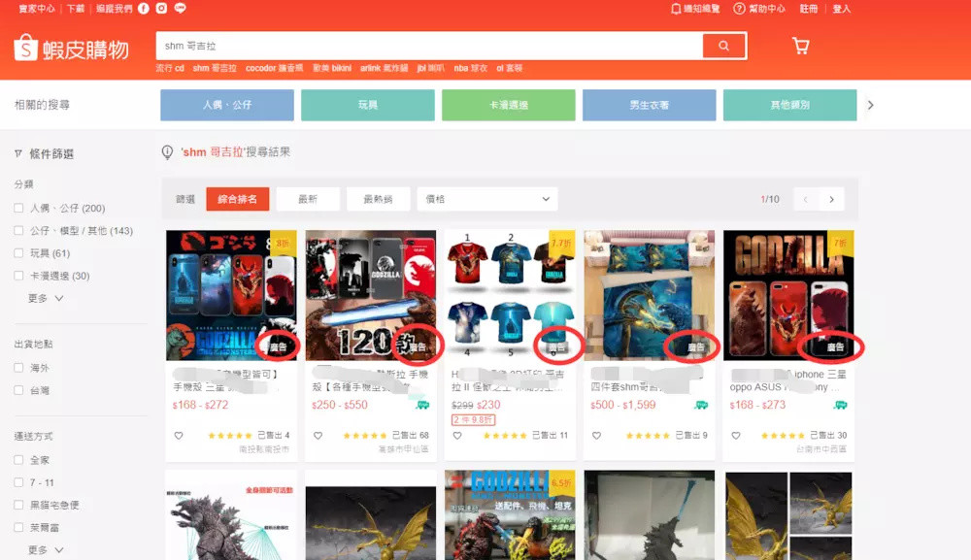Open the shopping cart
Image resolution: width=971 pixels, height=560 pixels.
coord(801,46)
